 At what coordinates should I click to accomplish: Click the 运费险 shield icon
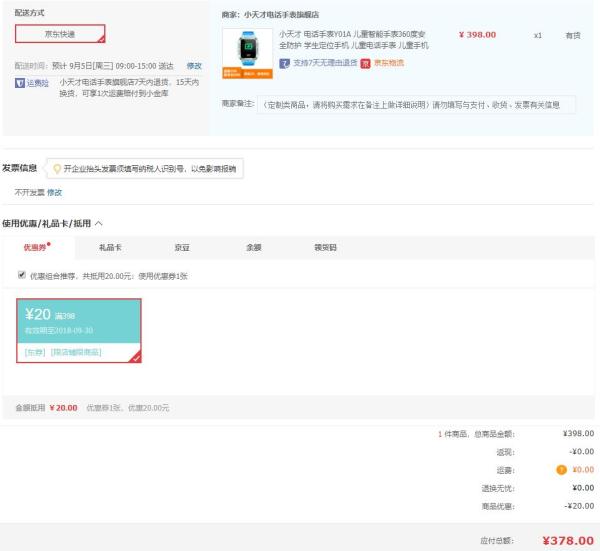pos(20,83)
